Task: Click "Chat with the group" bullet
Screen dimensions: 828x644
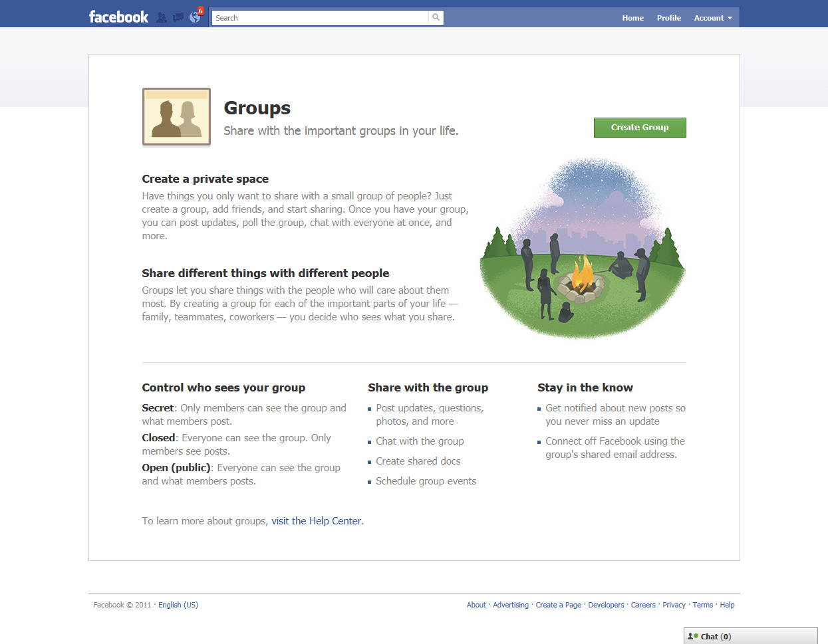Action: pyautogui.click(x=420, y=441)
